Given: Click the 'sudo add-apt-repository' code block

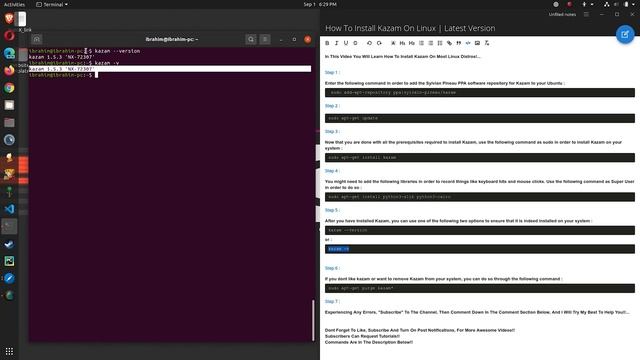Looking at the screenshot, I should [x=480, y=93].
